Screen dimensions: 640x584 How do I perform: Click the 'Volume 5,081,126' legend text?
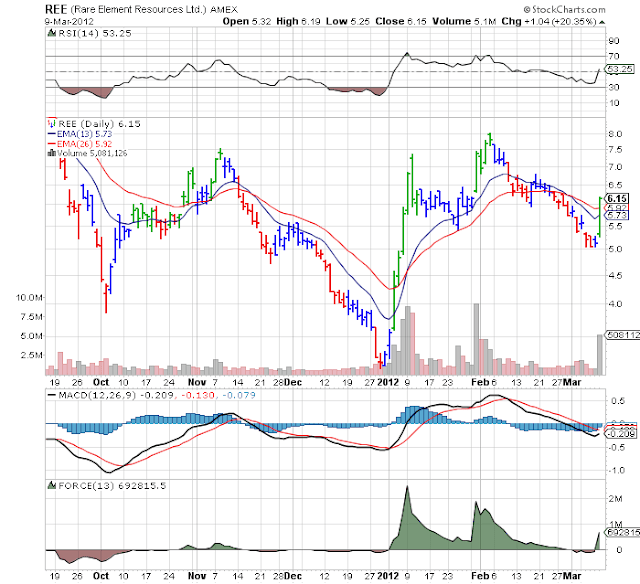coord(92,153)
